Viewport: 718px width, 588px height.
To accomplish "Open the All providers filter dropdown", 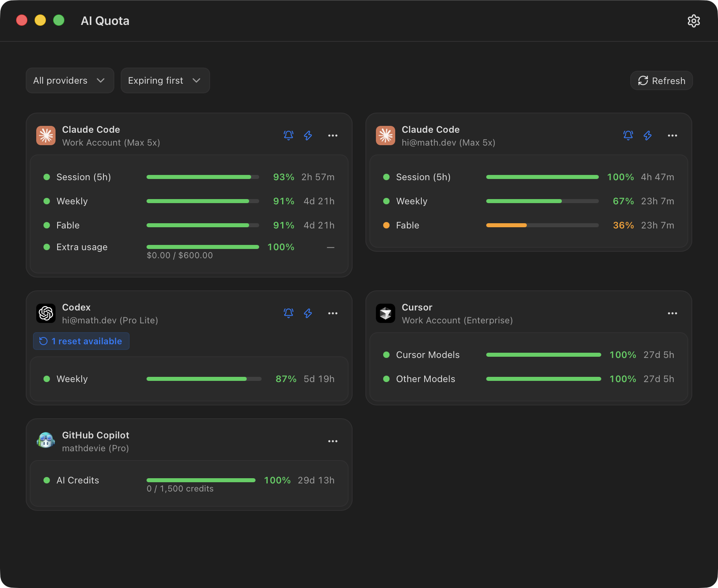I will point(70,80).
